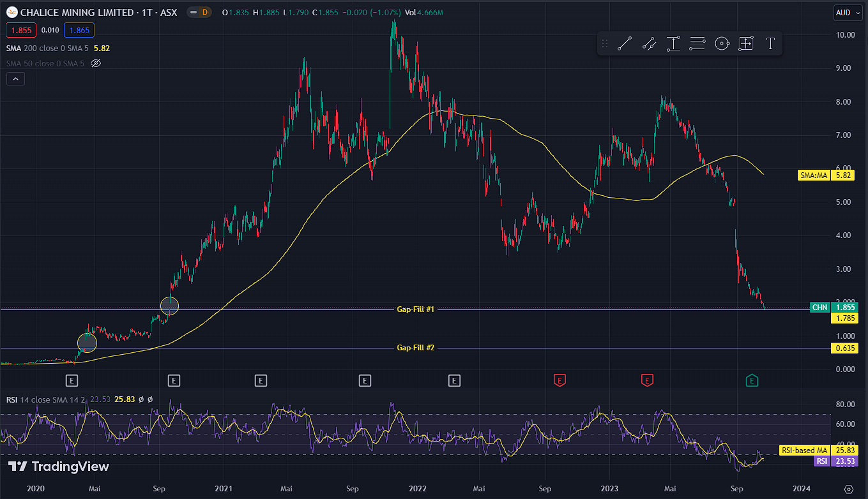Select the price range measuring tool

[673, 43]
